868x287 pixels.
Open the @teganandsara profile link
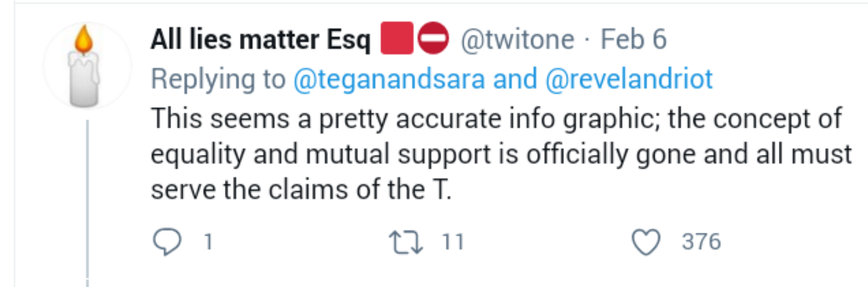tap(389, 79)
